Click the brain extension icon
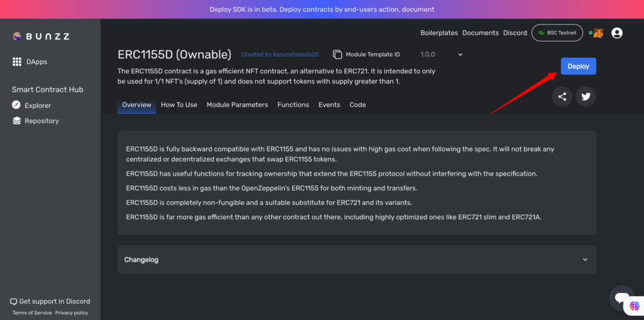644x320 pixels. point(635,306)
